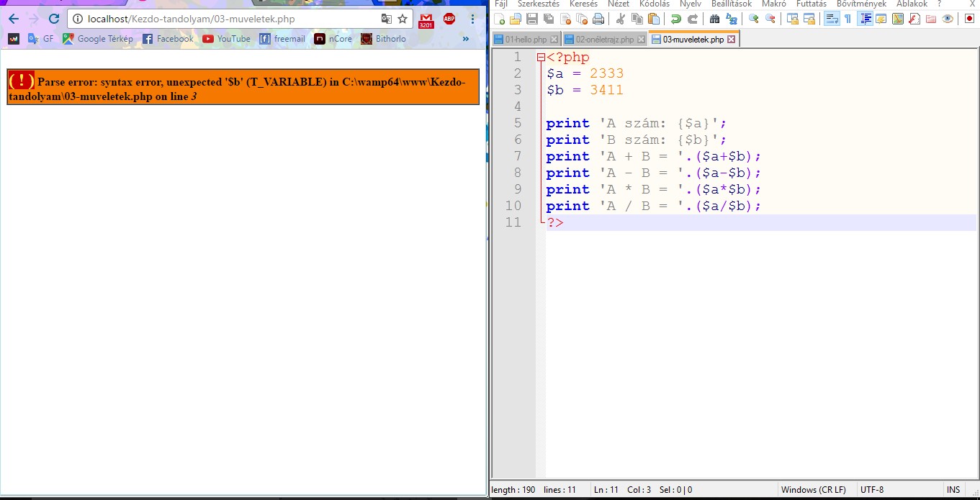Open the Makró menu
Viewport: 980px width, 500px height.
[x=774, y=4]
